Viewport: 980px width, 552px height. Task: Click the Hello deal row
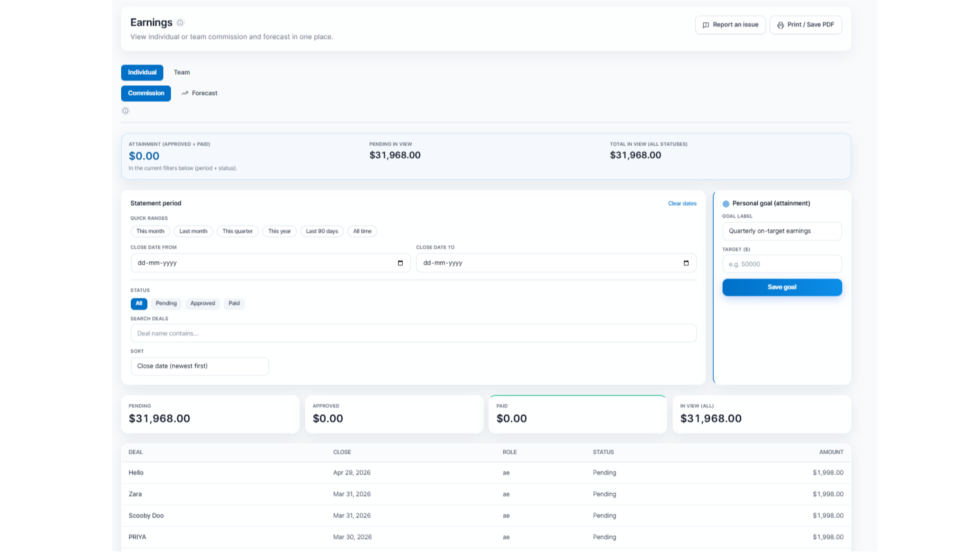click(x=486, y=473)
